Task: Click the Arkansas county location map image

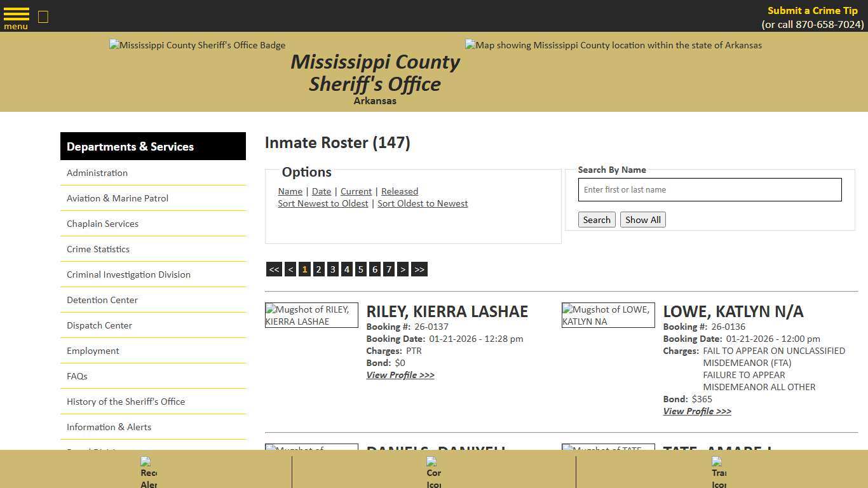Action: [613, 45]
